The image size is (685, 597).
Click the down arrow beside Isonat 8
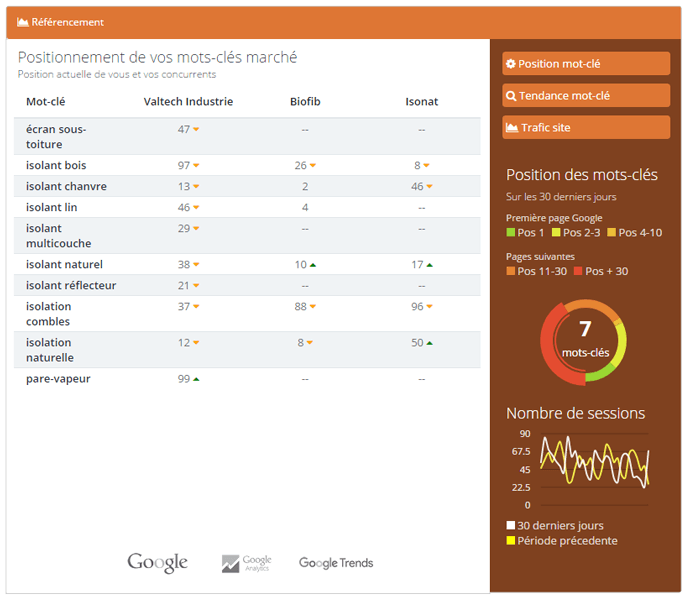click(426, 166)
